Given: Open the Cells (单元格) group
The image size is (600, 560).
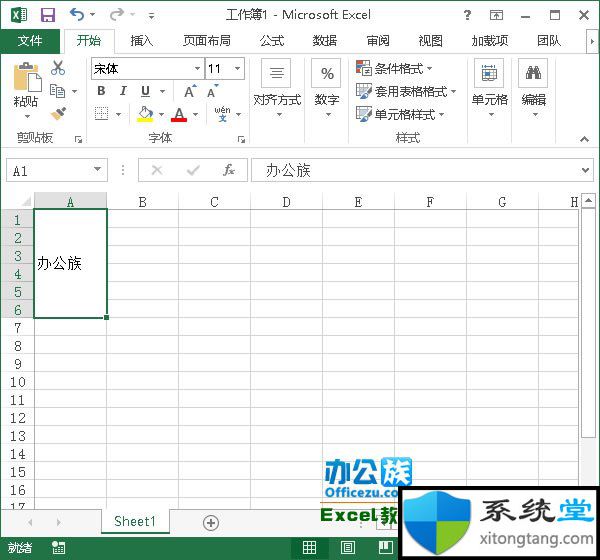Looking at the screenshot, I should click(x=489, y=88).
